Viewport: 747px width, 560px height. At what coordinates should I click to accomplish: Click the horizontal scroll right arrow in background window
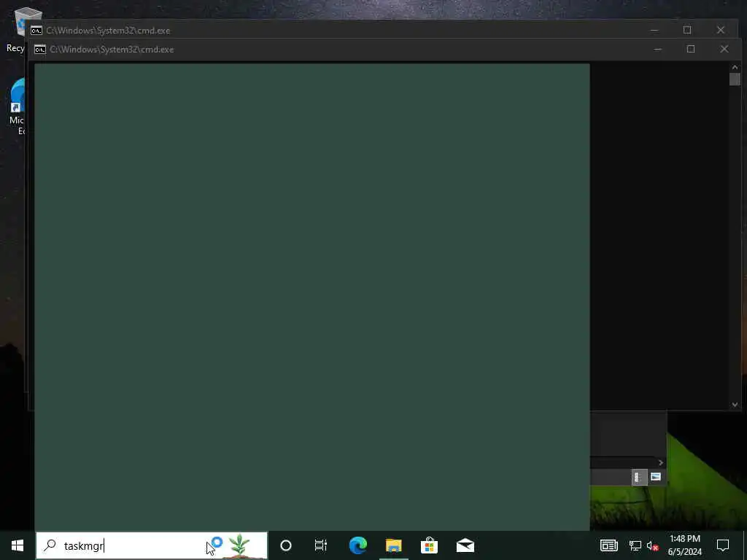(661, 462)
